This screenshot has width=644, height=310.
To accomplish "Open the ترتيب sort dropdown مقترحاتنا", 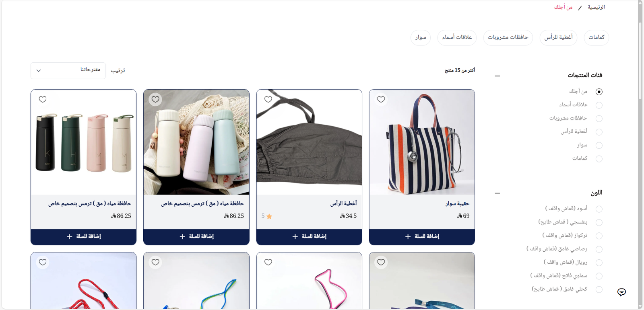I will pyautogui.click(x=68, y=70).
